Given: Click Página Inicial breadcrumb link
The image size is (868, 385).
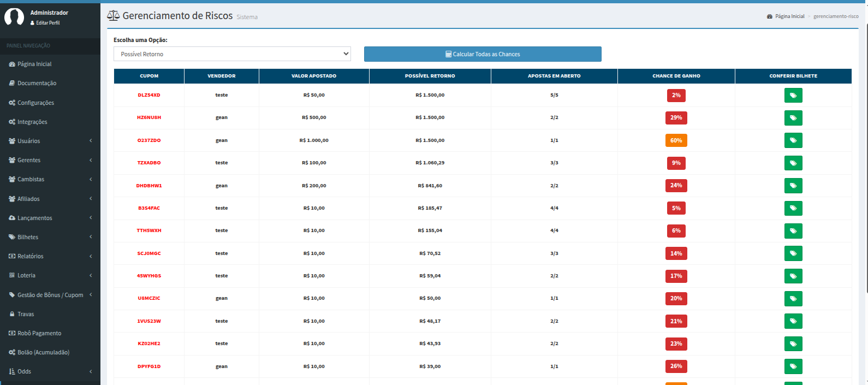Looking at the screenshot, I should pos(789,16).
